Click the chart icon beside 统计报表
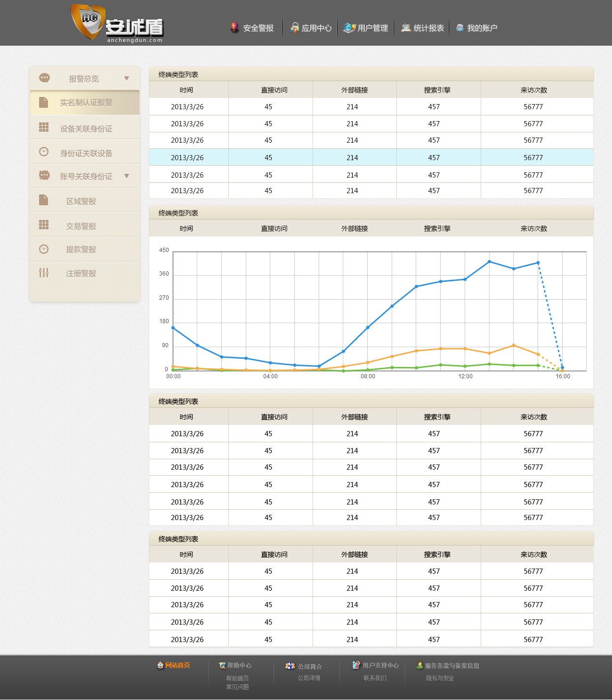The height and width of the screenshot is (700, 612). pyautogui.click(x=406, y=28)
